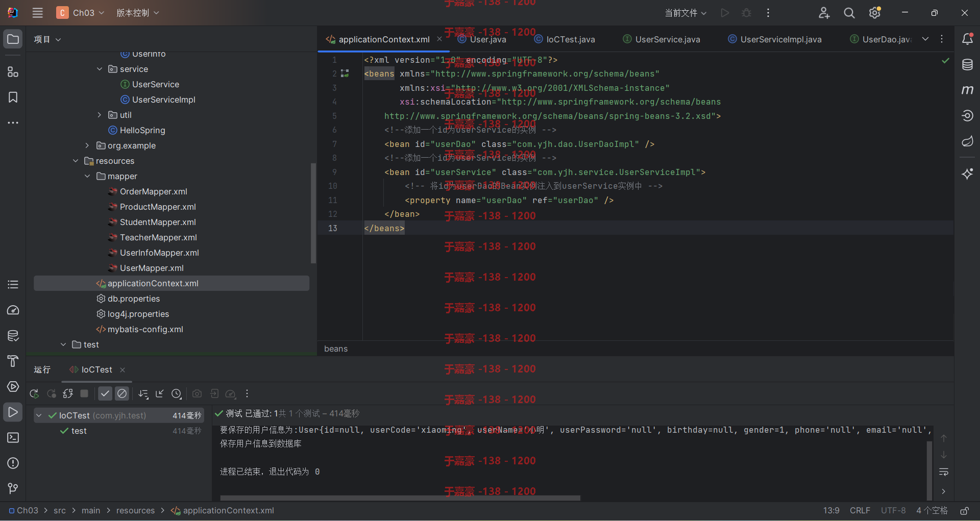The width and height of the screenshot is (980, 521).
Task: Open the 版本控制 dropdown
Action: click(138, 13)
